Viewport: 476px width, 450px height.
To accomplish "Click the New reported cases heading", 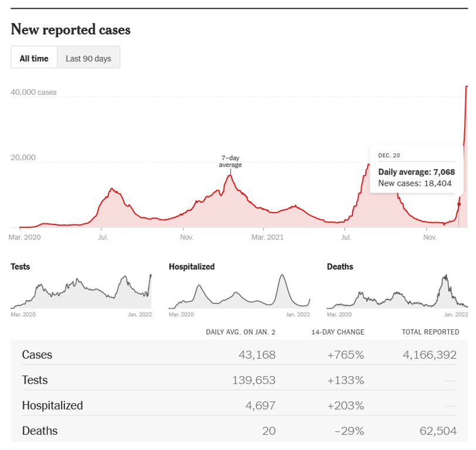I will point(70,29).
